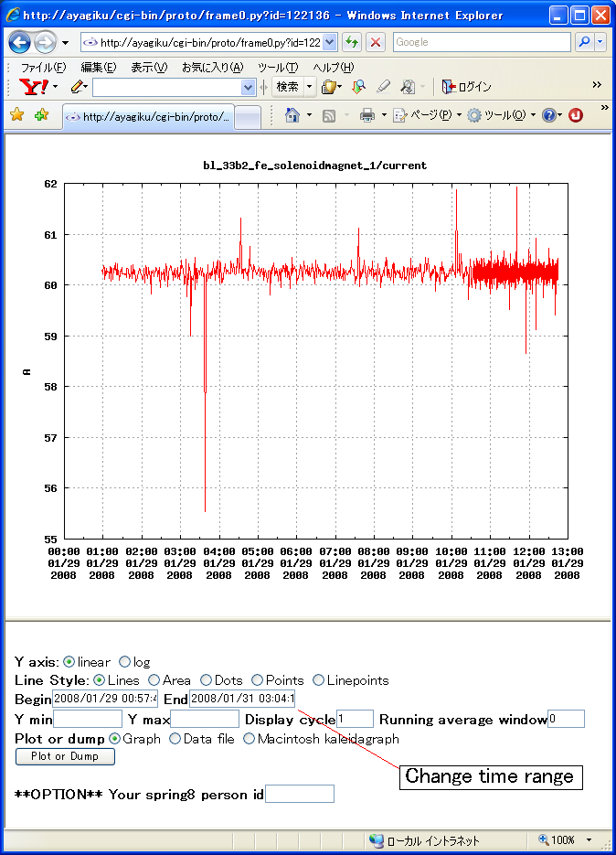Image resolution: width=616 pixels, height=855 pixels.
Task: Click the Yahoo! toolbar logo
Action: pos(34,87)
